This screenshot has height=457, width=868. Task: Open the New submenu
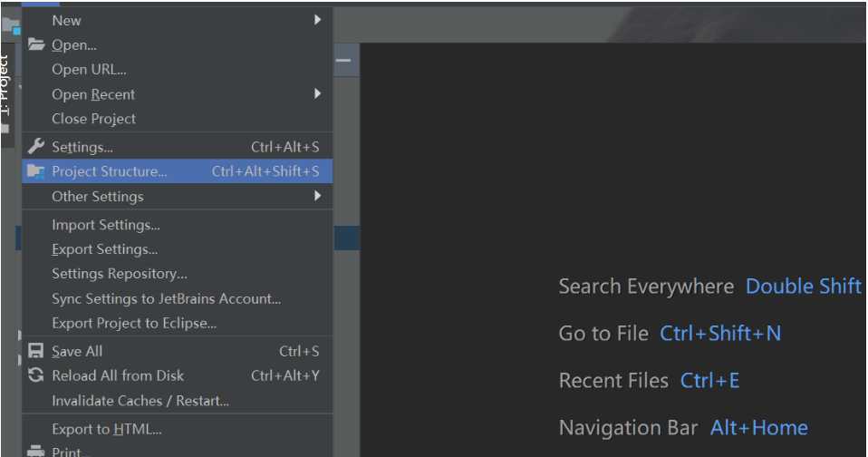[178, 21]
